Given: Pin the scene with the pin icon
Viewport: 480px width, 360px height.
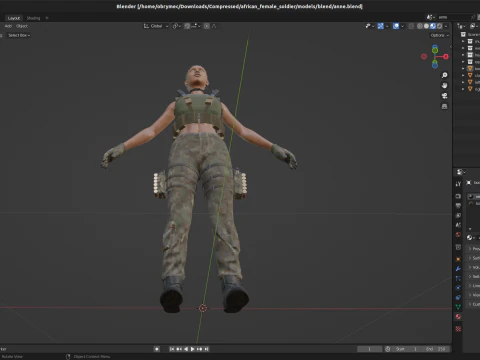Looking at the screenshot, I should click(x=473, y=17).
